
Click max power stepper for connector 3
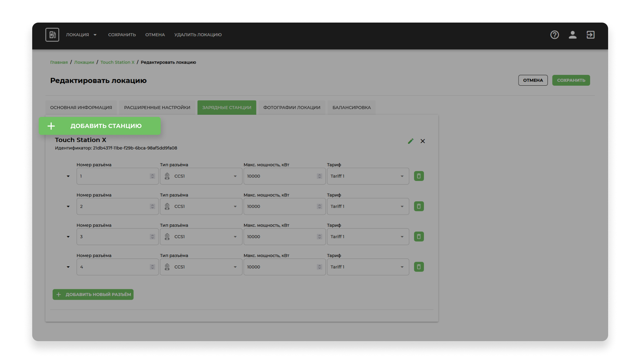click(320, 237)
